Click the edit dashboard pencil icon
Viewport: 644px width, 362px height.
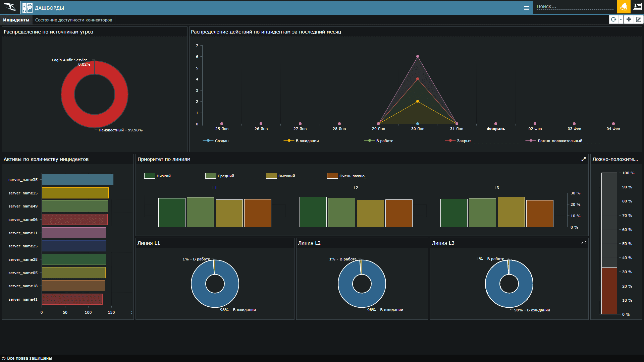(639, 19)
